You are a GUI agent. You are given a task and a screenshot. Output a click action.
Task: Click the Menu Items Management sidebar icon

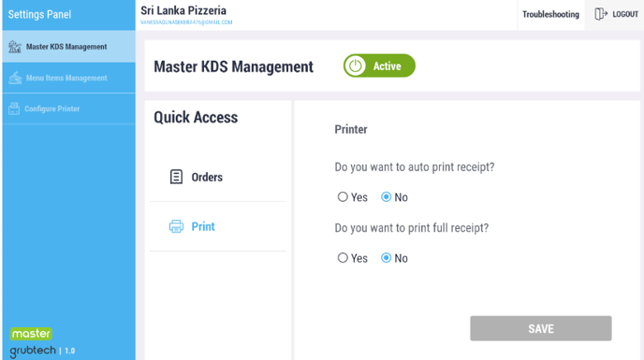coord(15,78)
